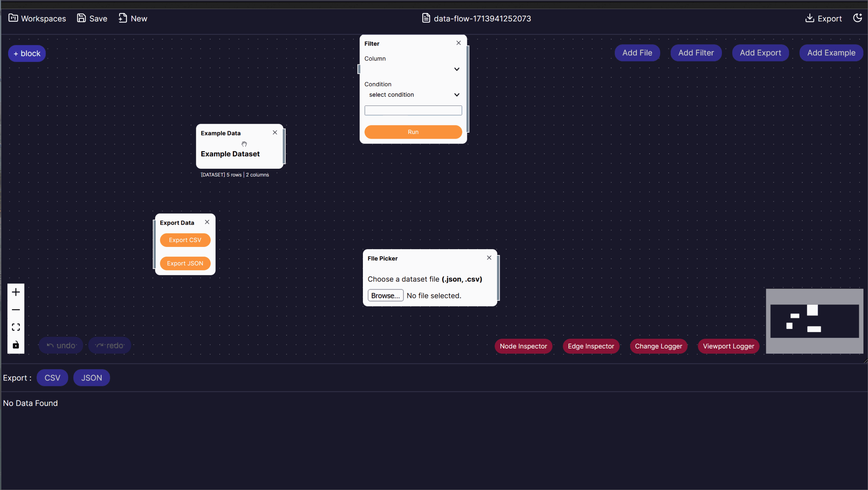This screenshot has width=868, height=490.
Task: Expand the Column dropdown in Filter
Action: (413, 69)
